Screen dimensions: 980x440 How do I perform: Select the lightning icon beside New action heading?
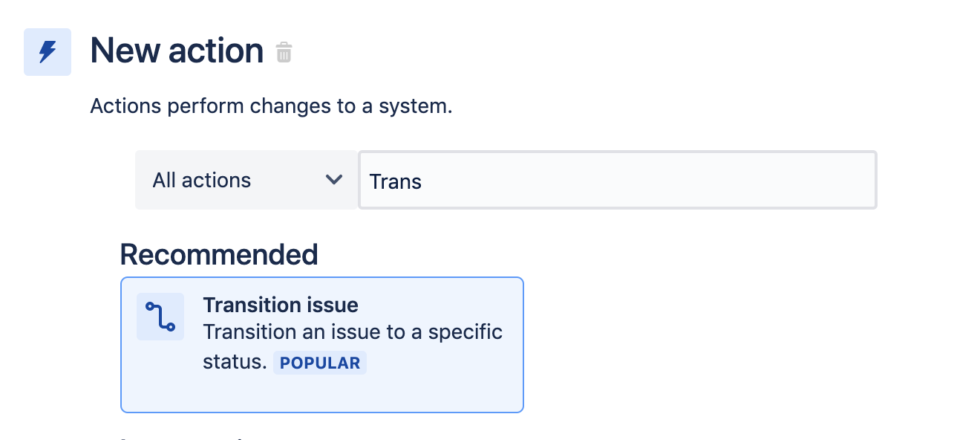(x=47, y=52)
